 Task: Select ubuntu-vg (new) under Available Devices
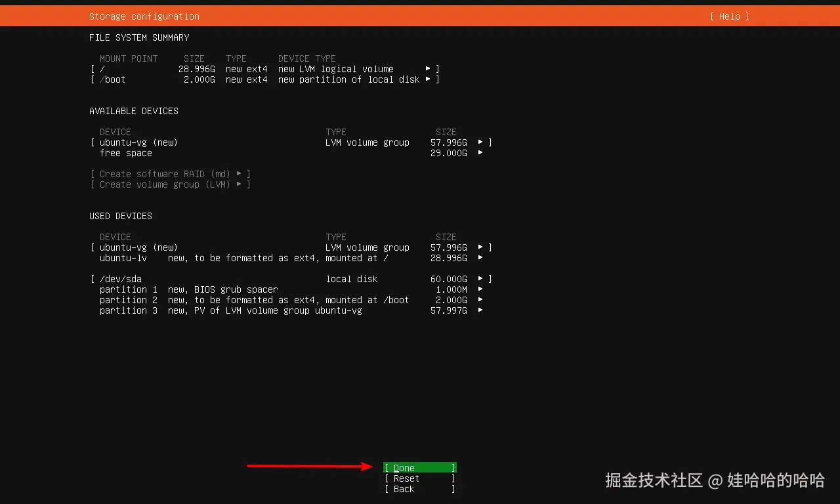pyautogui.click(x=291, y=142)
